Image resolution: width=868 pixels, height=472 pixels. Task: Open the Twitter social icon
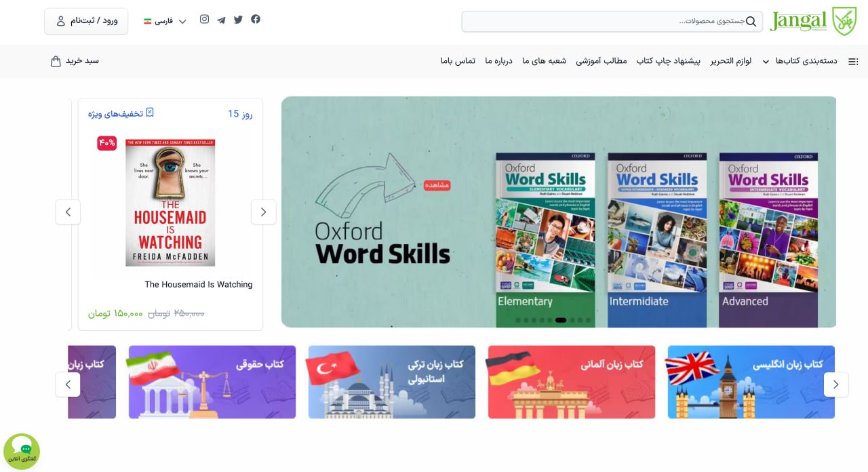coord(238,20)
